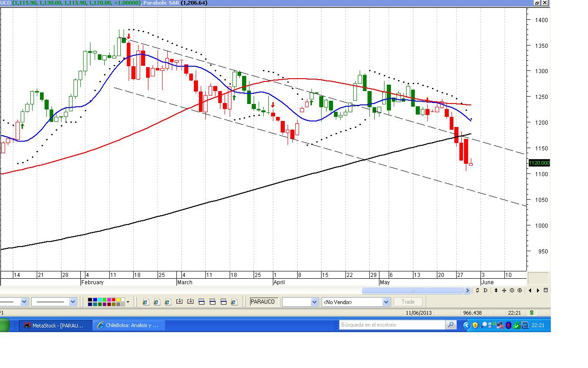
Task: Click the four-way pan arrows icon
Action: (504, 290)
